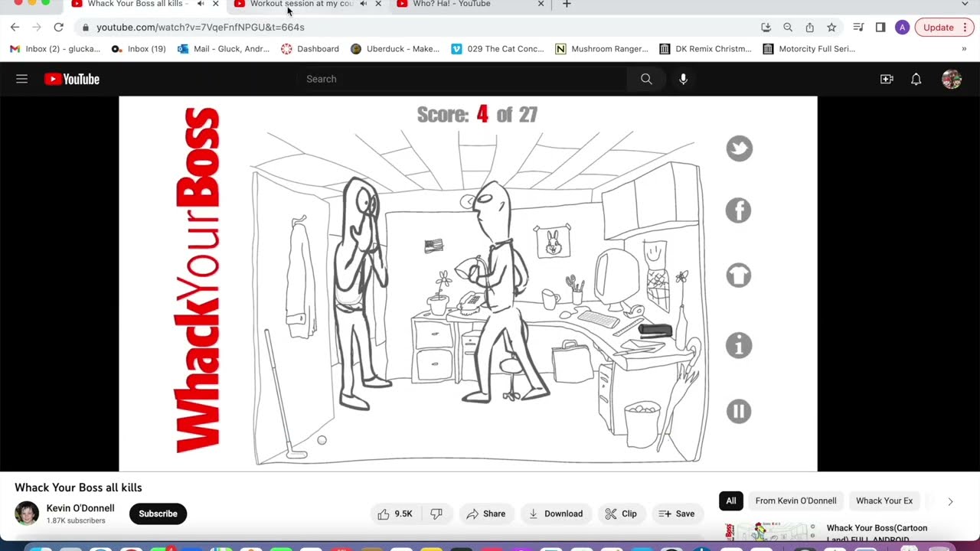Open the Create video camera icon
This screenshot has height=551, width=980.
point(887,79)
